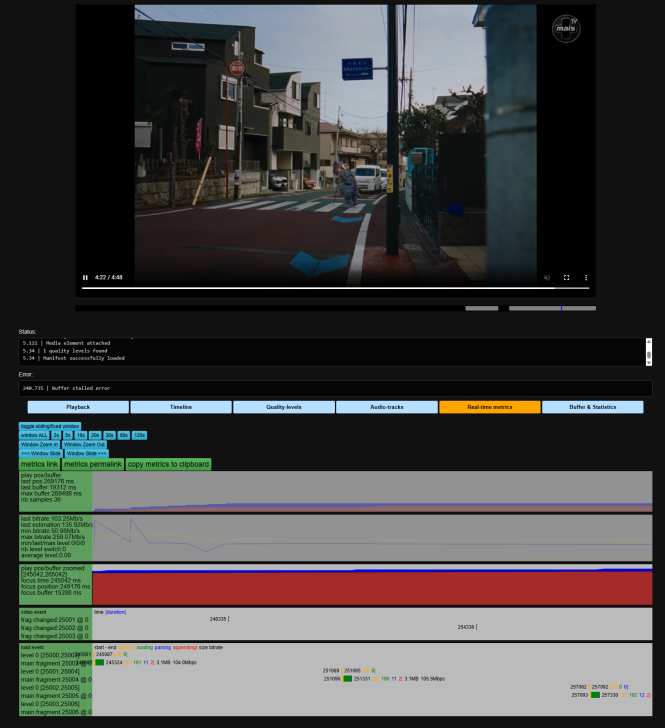
Task: Click the muted speaker icon
Action: click(x=547, y=278)
